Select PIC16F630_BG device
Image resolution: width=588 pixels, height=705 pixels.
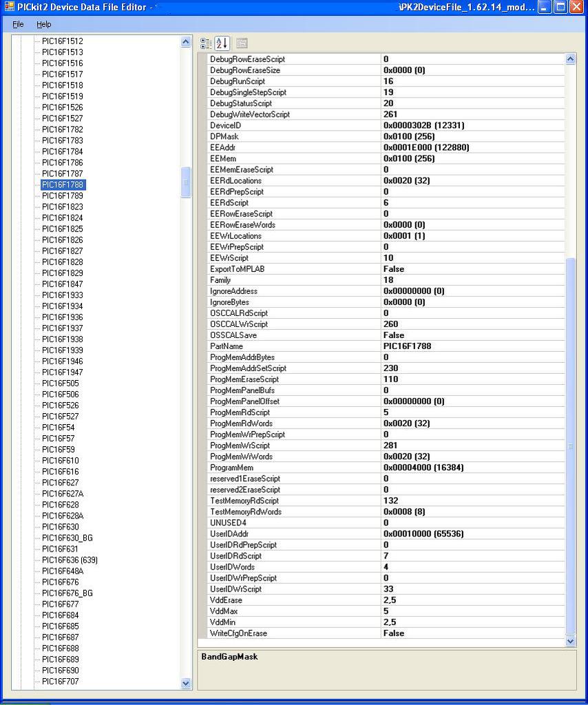pyautogui.click(x=67, y=538)
